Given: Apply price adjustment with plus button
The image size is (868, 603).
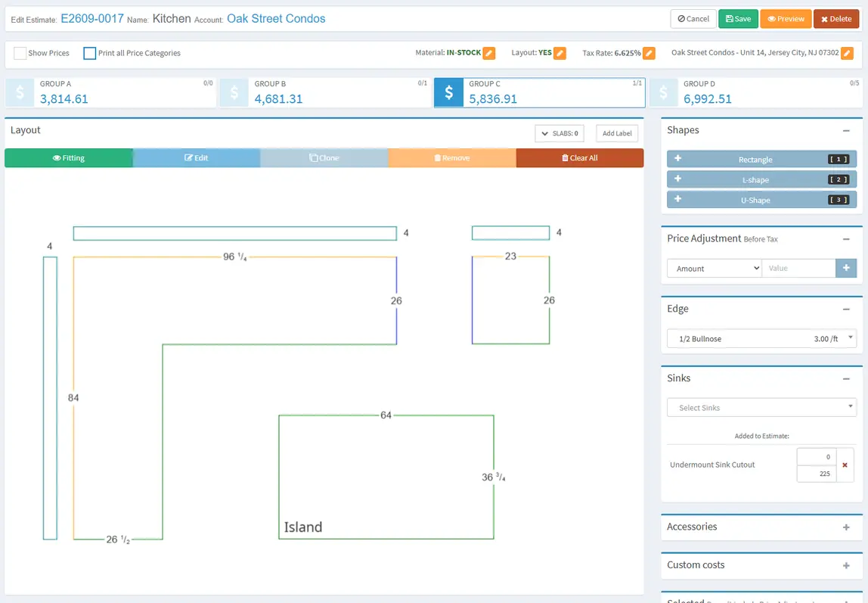Looking at the screenshot, I should click(x=846, y=268).
